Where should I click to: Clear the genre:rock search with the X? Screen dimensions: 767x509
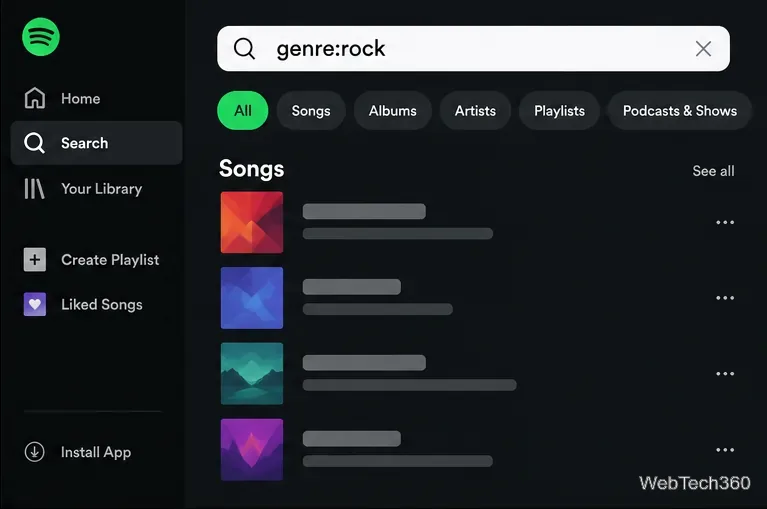click(x=703, y=48)
